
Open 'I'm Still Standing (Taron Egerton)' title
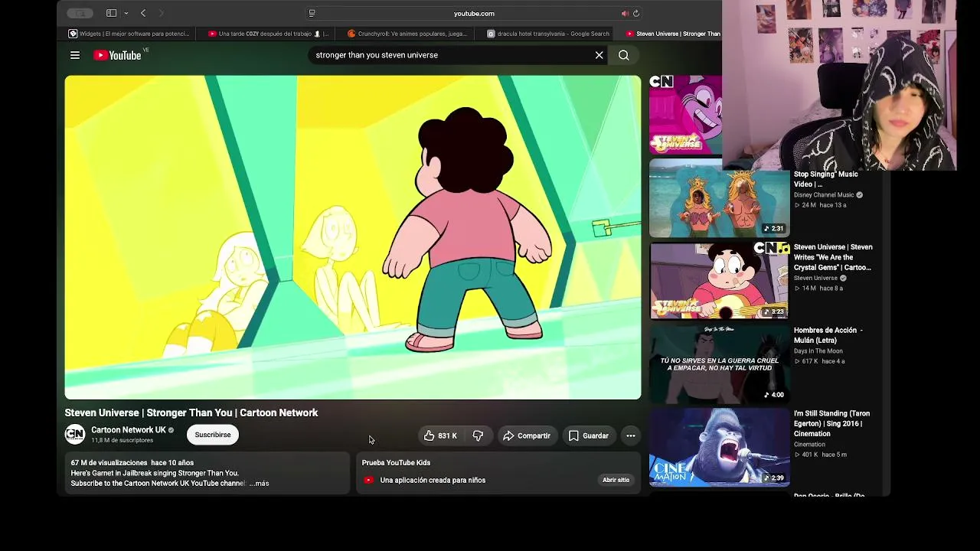(x=831, y=423)
